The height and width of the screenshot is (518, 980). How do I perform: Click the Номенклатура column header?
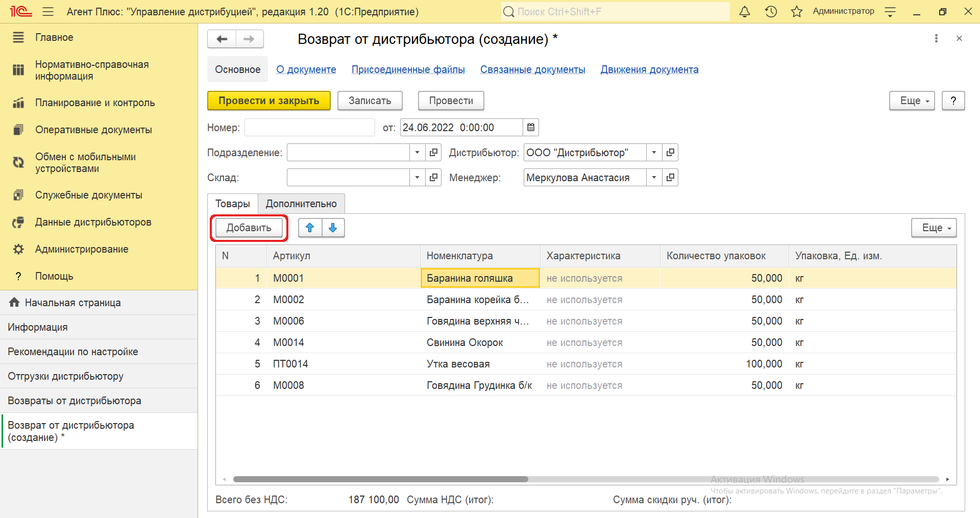[480, 256]
